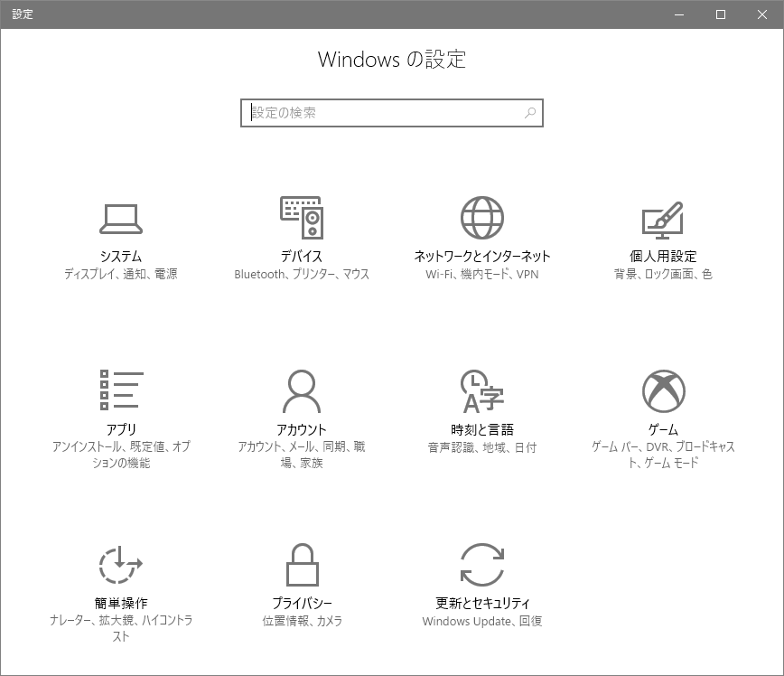
Task: Open the アプリ list icon
Action: (x=122, y=390)
